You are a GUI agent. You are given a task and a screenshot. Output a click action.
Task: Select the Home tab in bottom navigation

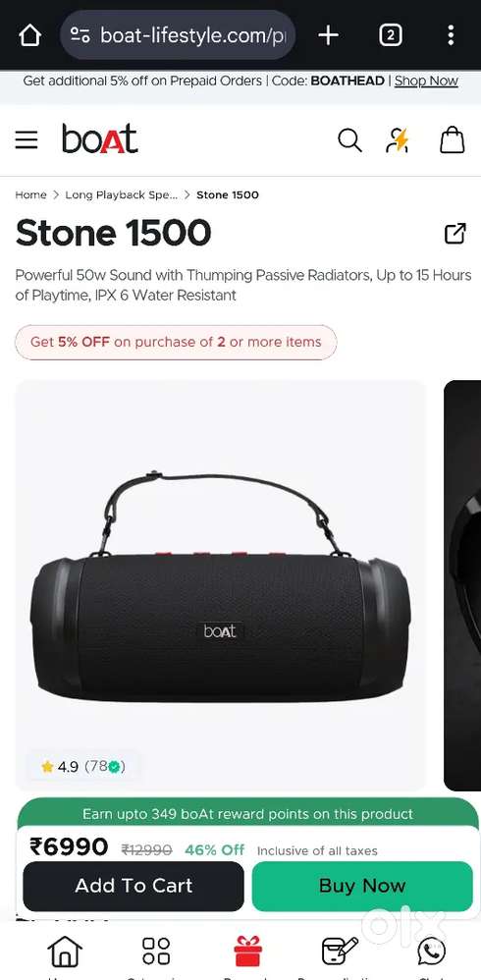pyautogui.click(x=65, y=953)
